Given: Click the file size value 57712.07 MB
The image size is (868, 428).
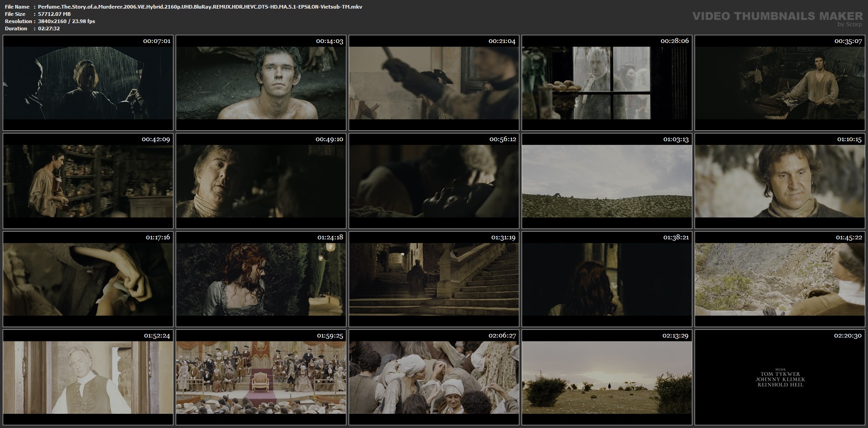Looking at the screenshot, I should tap(54, 14).
